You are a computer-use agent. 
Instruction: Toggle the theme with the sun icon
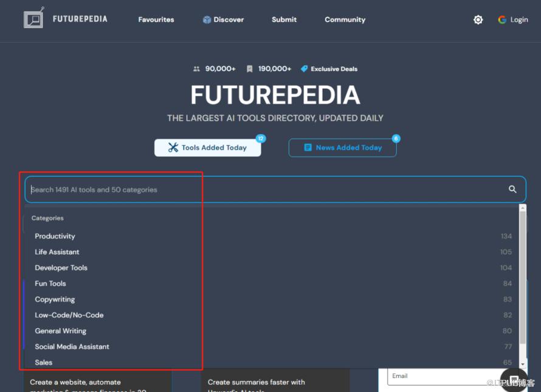(x=478, y=19)
